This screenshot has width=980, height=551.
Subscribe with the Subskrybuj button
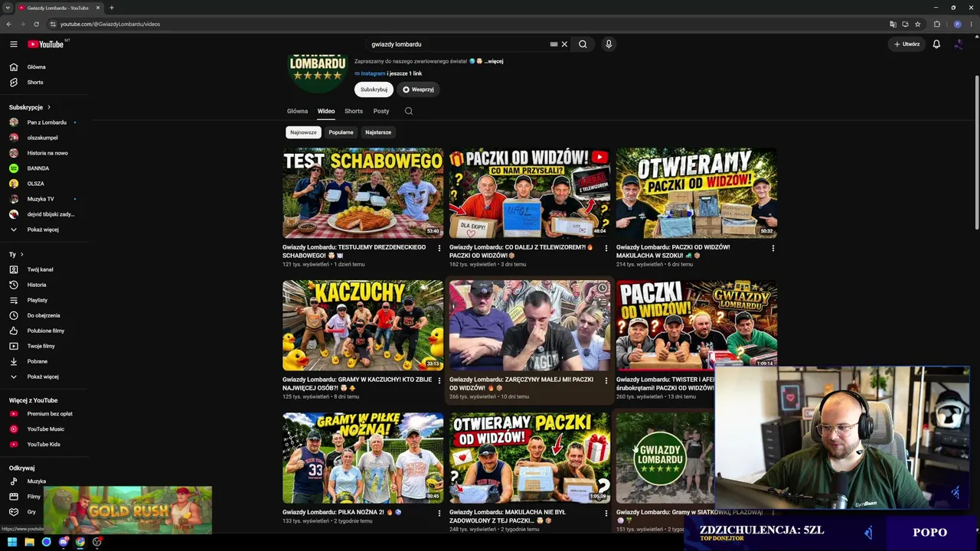pyautogui.click(x=374, y=90)
